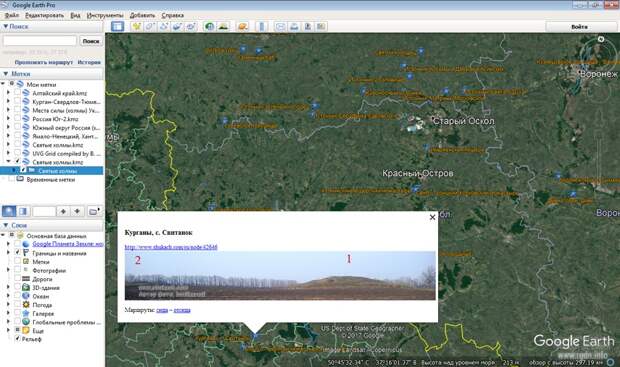The width and height of the screenshot is (620, 367).
Task: Expand the Алтайский край.kmz tree node
Action: pos(8,93)
